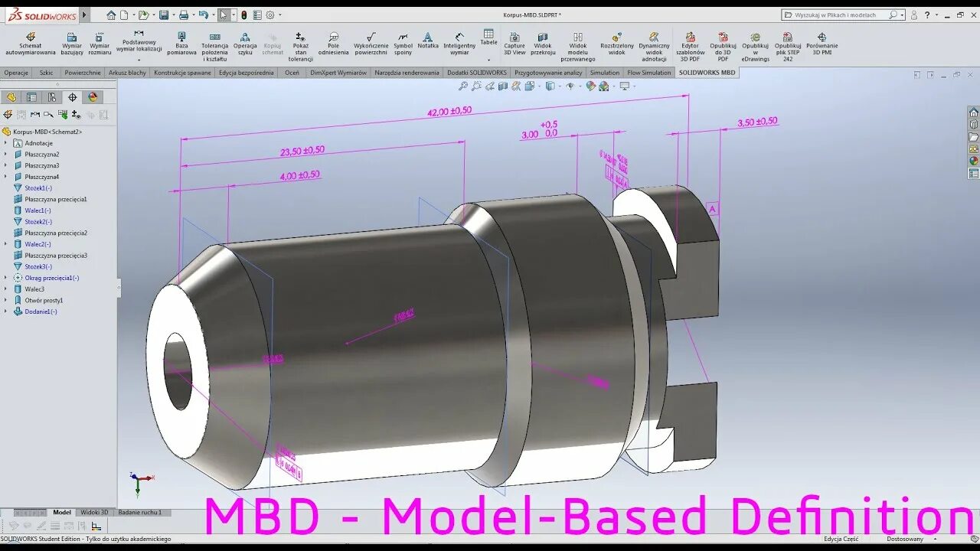The image size is (980, 551).
Task: Click the 42,00 ±0,50 dimension
Action: (x=449, y=112)
